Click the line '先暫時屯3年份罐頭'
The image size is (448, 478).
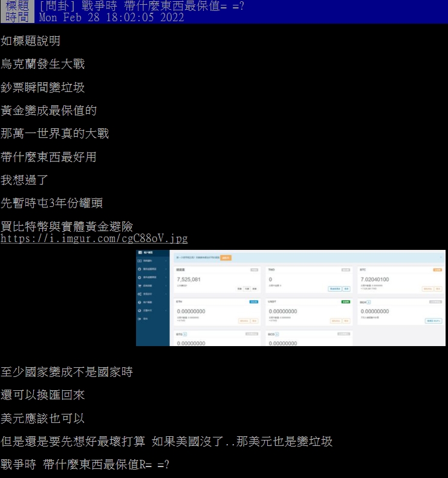(x=52, y=203)
